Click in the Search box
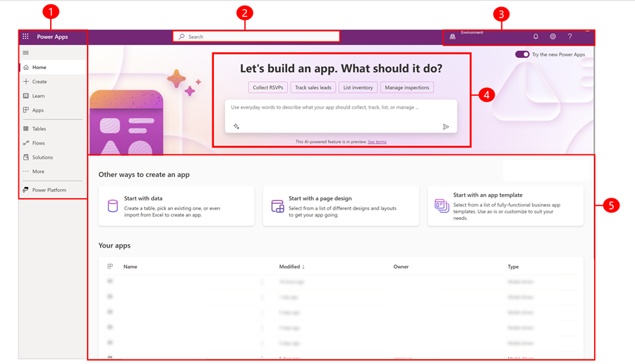Screen dimensions: 635x364 (x=256, y=37)
